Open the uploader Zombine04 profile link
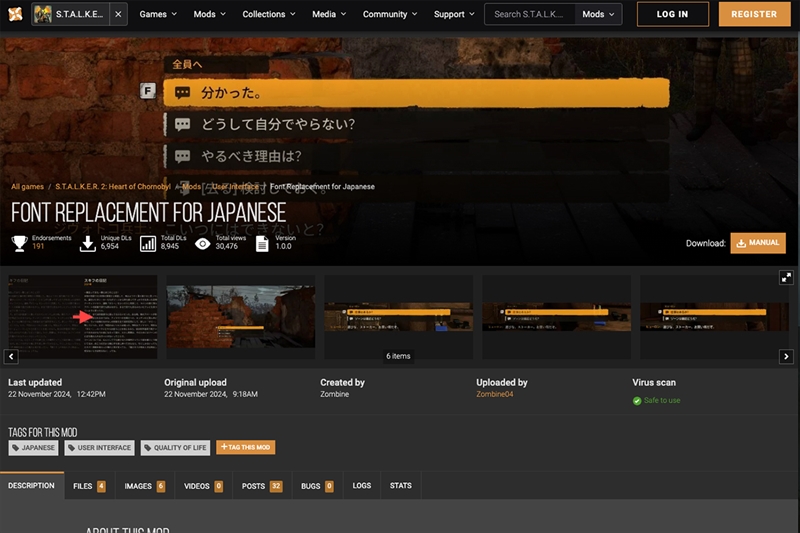Viewport: 800px width, 533px height. click(x=494, y=394)
